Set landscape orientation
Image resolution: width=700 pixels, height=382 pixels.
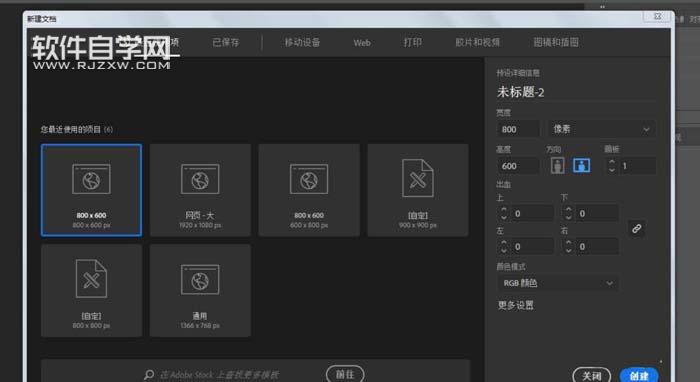tap(581, 166)
